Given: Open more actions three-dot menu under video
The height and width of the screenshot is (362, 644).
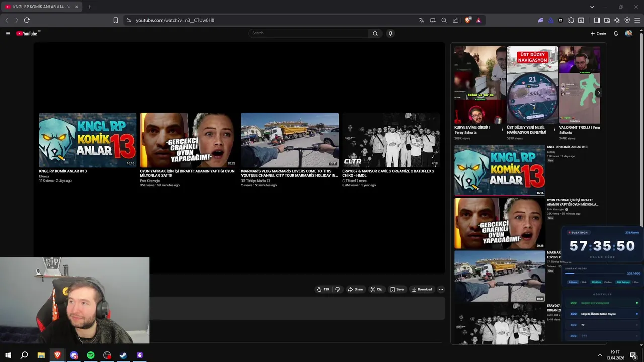Looking at the screenshot, I should (441, 289).
